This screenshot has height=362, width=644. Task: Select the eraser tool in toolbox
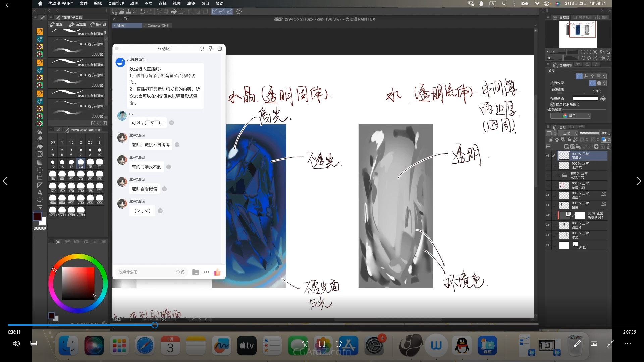[40, 139]
